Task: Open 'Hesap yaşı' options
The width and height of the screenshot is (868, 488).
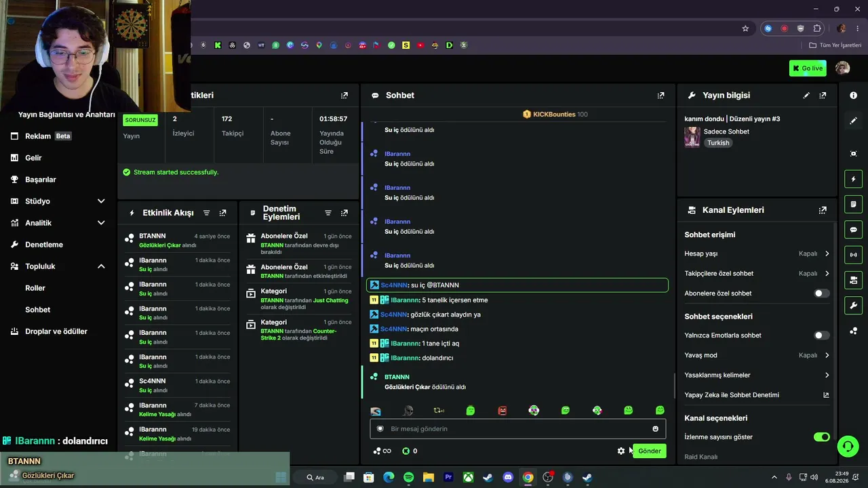Action: click(x=757, y=253)
